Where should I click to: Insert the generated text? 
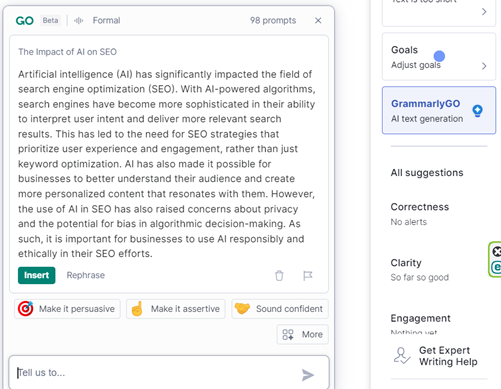pyautogui.click(x=37, y=275)
